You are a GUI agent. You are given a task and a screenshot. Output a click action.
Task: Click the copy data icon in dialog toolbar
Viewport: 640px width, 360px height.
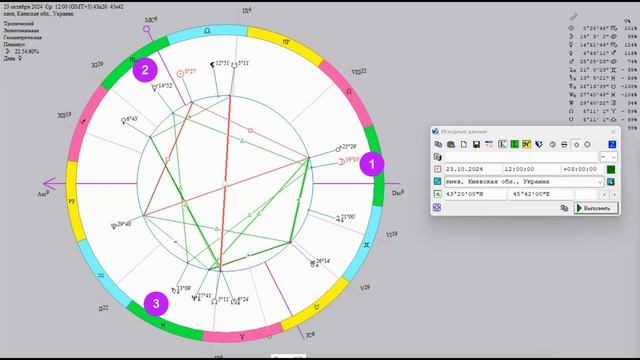(x=438, y=144)
